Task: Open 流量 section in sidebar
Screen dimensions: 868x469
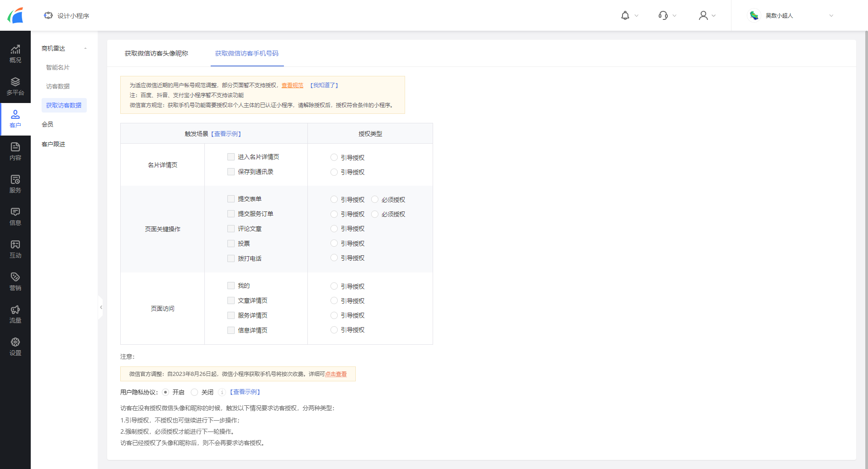Action: pos(15,314)
